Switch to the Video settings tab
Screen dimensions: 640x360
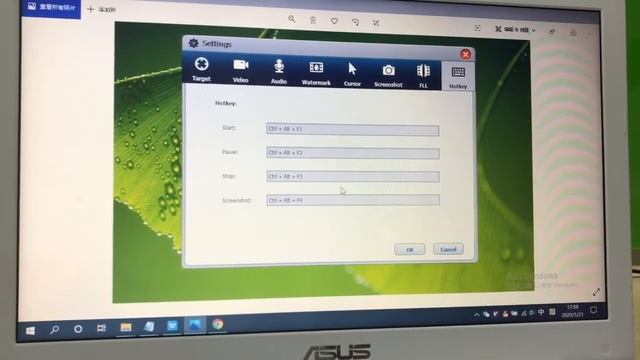click(x=241, y=71)
